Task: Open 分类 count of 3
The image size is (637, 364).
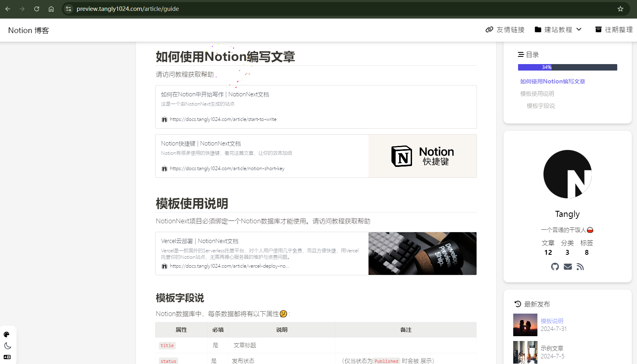Action: pos(567,248)
